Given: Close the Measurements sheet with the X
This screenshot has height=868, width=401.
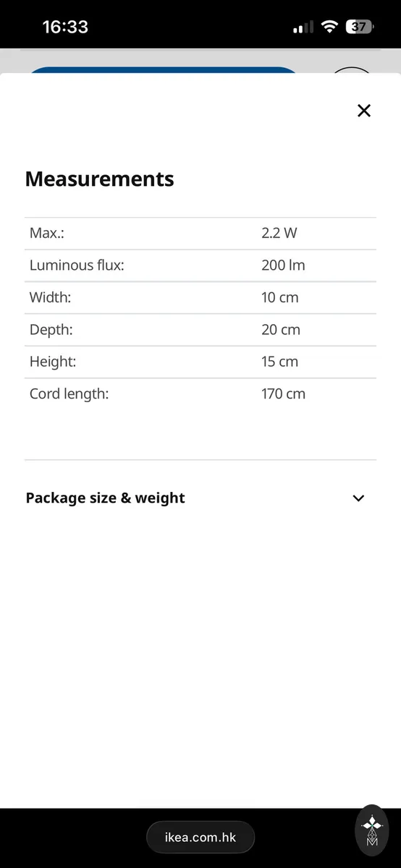Looking at the screenshot, I should click(364, 110).
